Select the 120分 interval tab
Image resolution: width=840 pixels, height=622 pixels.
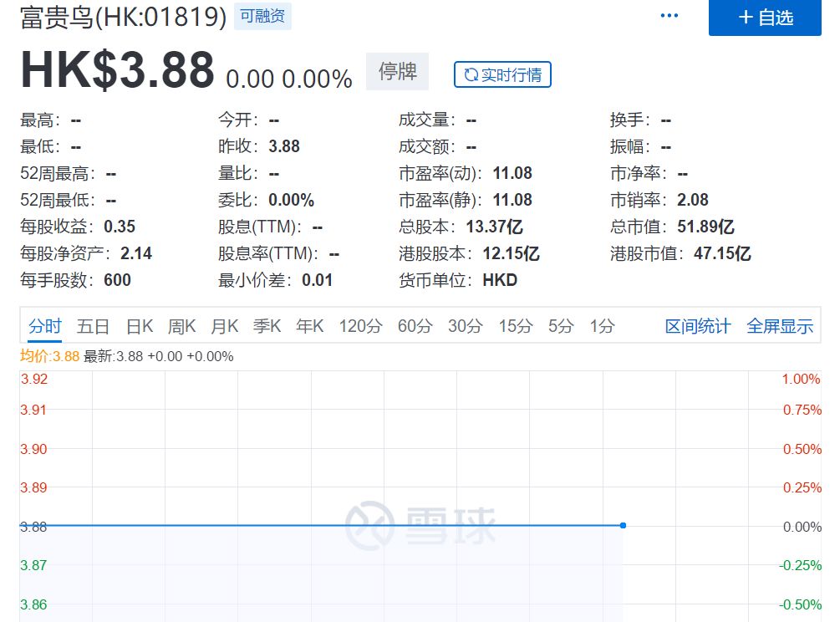(360, 326)
